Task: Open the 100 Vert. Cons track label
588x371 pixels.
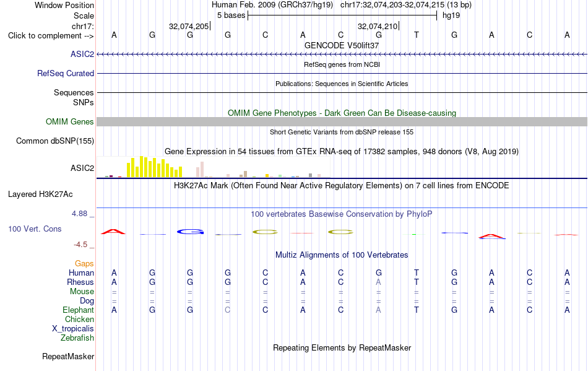Action: (x=35, y=229)
